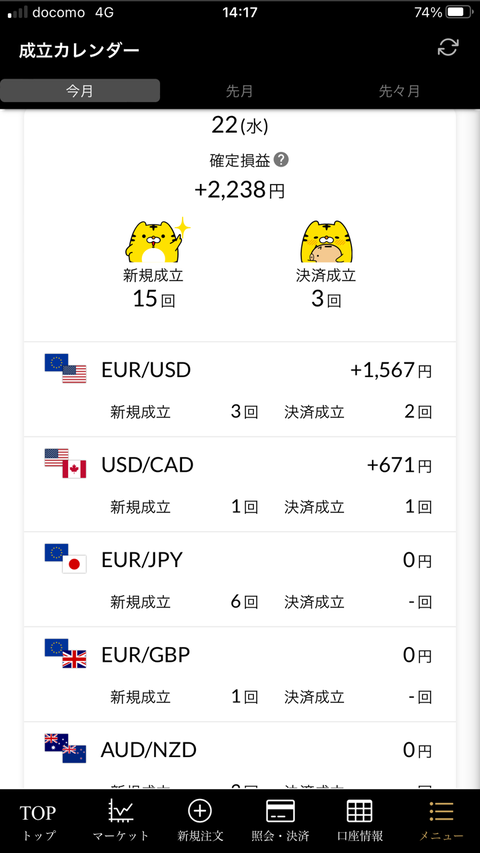Image resolution: width=480 pixels, height=853 pixels.
Task: Switch to the 先々月 tab
Action: click(x=399, y=91)
